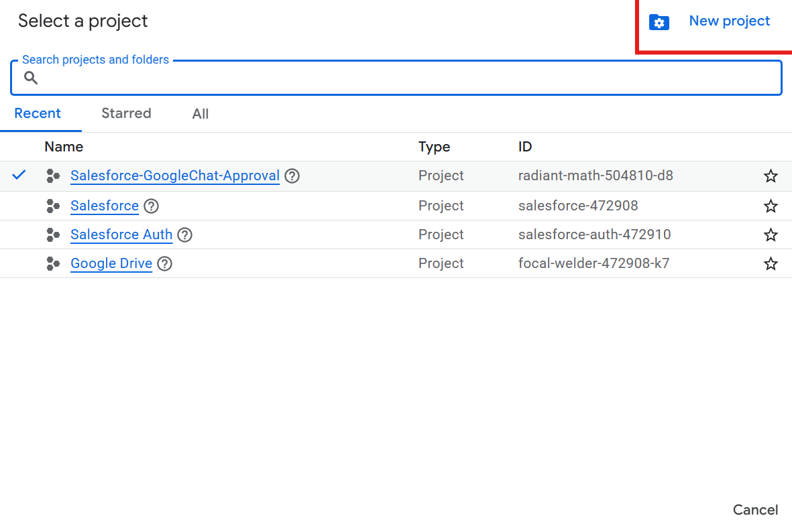This screenshot has width=792, height=532.
Task: Click the project icon beside Google Drive
Action: 53,263
